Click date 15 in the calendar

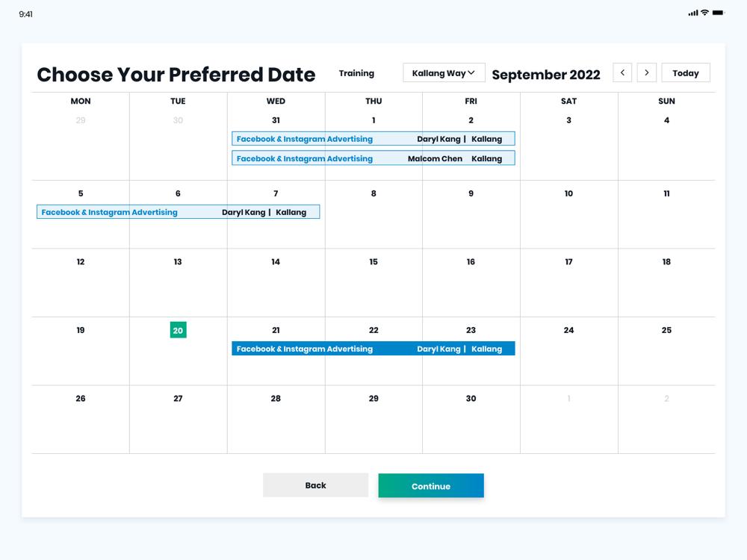pyautogui.click(x=373, y=262)
